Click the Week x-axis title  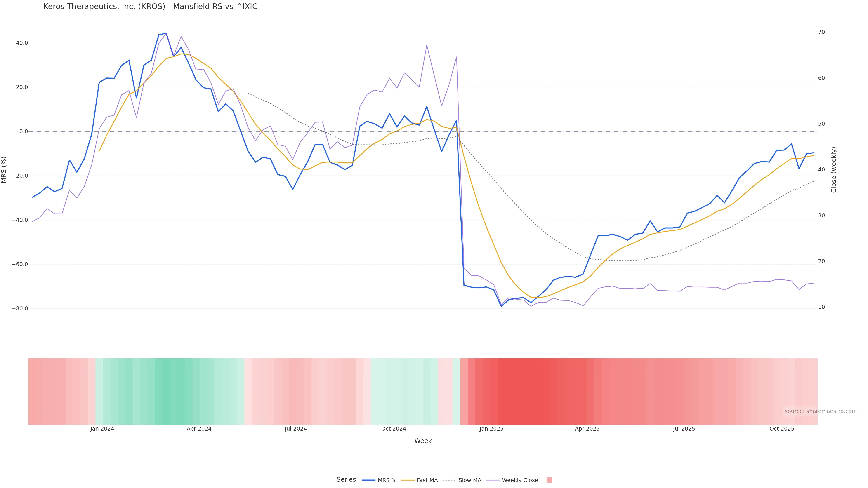pyautogui.click(x=422, y=441)
